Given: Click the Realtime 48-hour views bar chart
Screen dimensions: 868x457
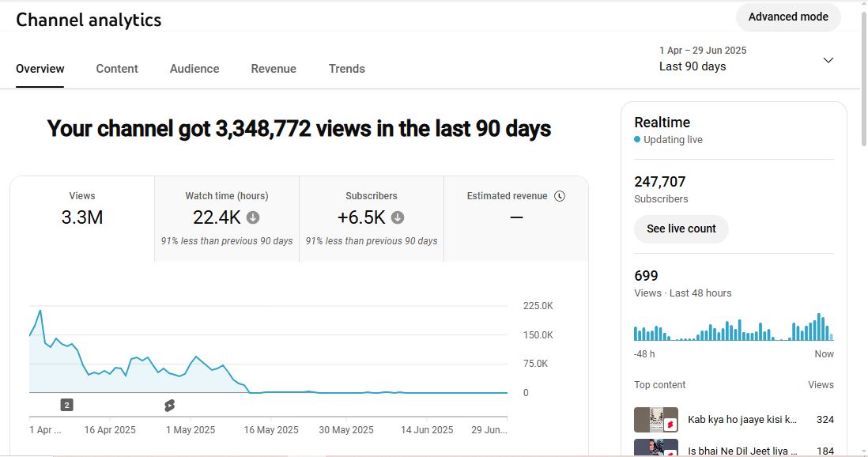Looking at the screenshot, I should (733, 327).
